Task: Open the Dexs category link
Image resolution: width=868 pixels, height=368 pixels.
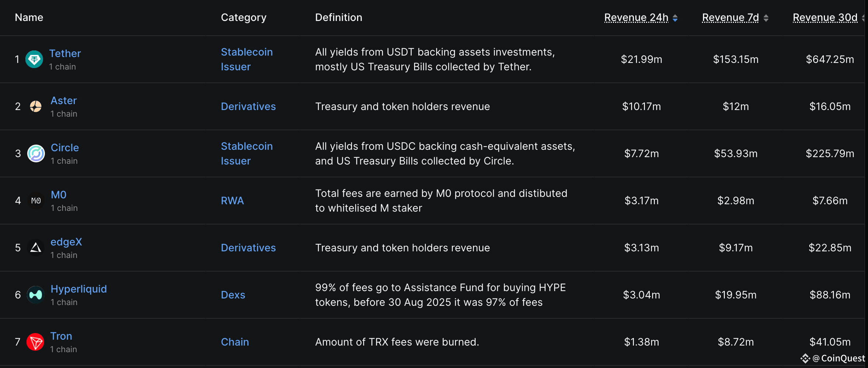Action: 233,295
